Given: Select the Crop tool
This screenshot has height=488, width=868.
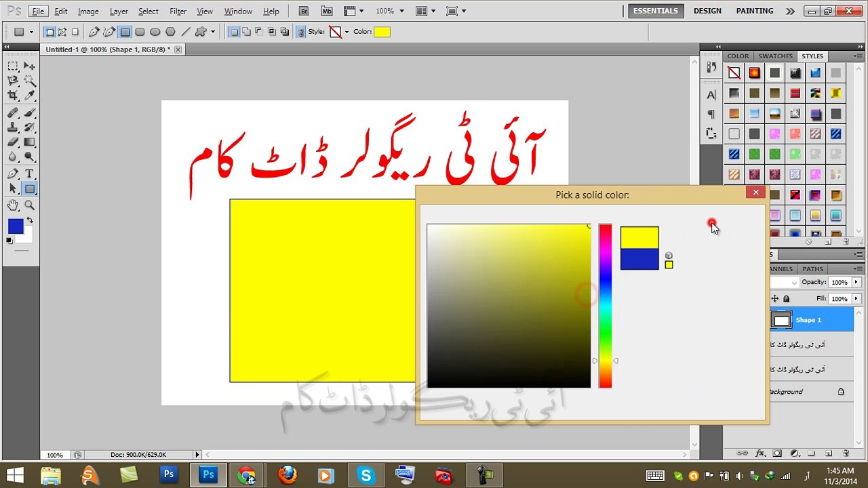Looking at the screenshot, I should [x=13, y=96].
